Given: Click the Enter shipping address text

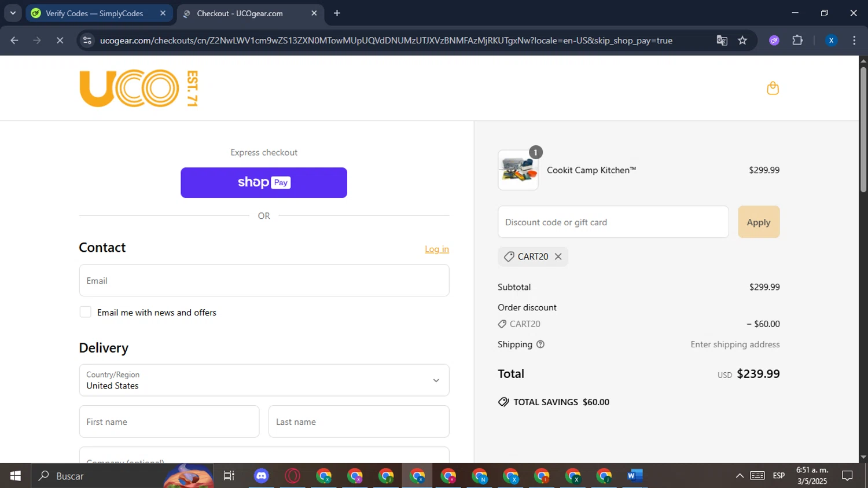Looking at the screenshot, I should [x=735, y=344].
